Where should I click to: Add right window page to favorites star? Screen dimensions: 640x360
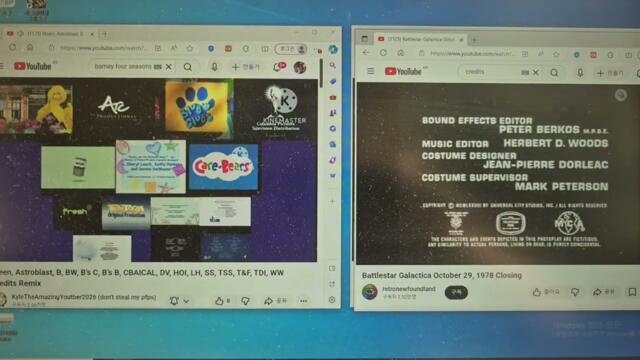[556, 54]
